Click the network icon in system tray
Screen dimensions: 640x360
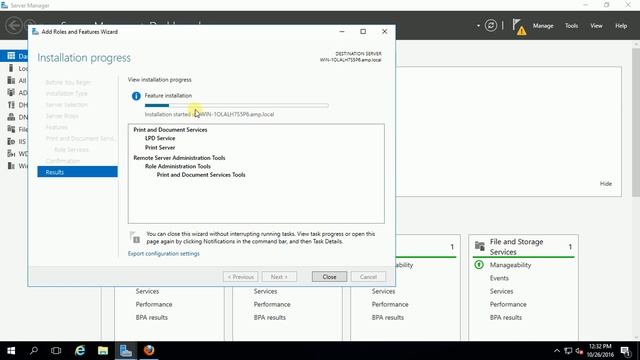click(x=568, y=351)
